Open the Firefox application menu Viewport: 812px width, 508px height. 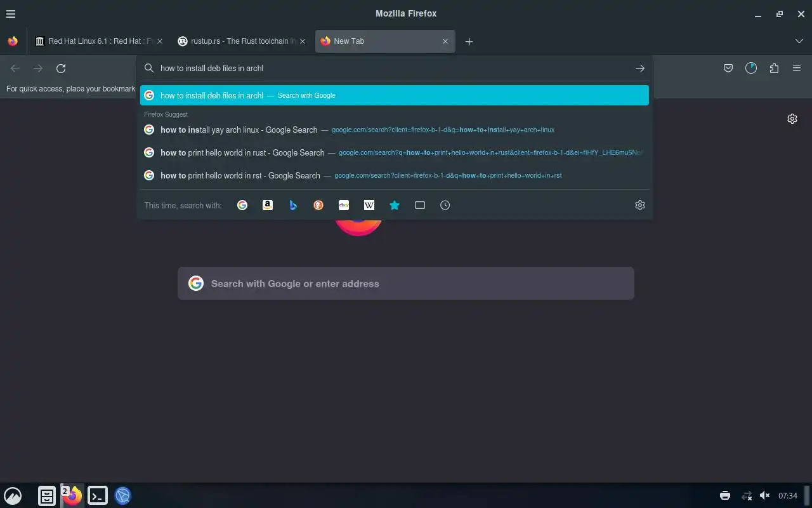coord(797,68)
